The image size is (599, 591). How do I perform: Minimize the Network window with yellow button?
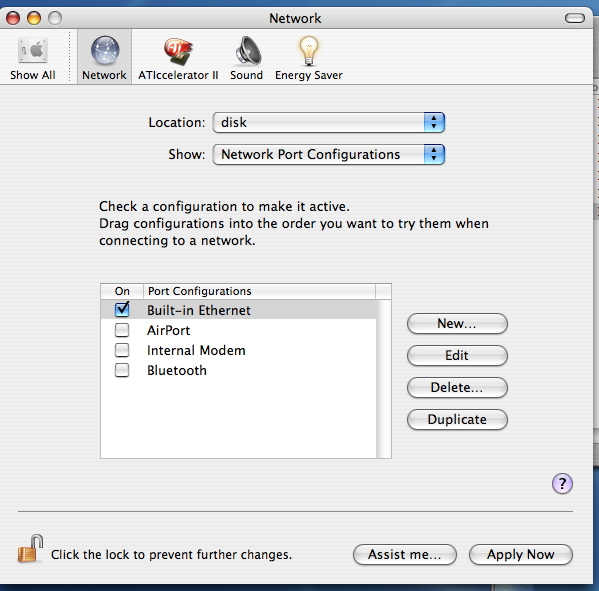(x=34, y=18)
